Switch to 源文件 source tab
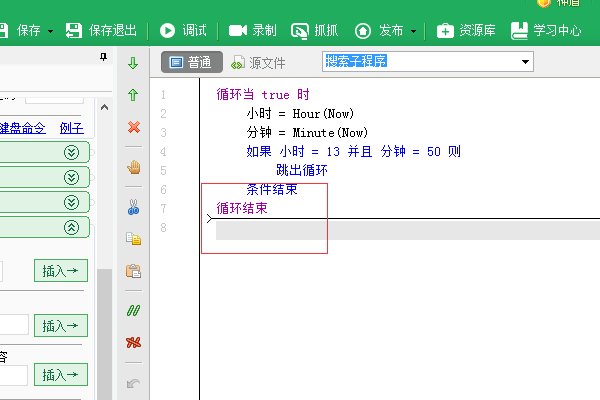Viewport: 600px width, 400px height. pyautogui.click(x=258, y=62)
